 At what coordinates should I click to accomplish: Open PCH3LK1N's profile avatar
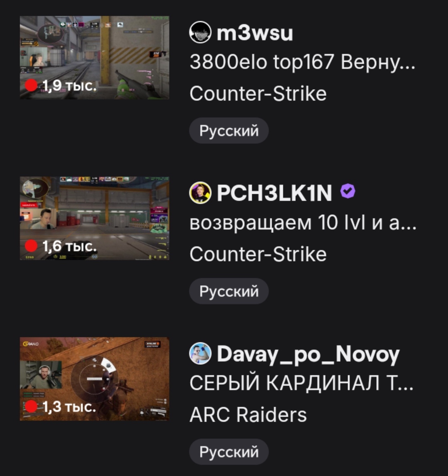[x=200, y=193]
